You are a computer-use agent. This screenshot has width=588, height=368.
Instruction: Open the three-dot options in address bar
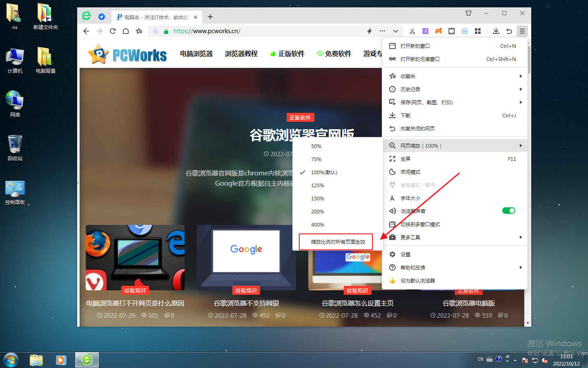point(382,31)
